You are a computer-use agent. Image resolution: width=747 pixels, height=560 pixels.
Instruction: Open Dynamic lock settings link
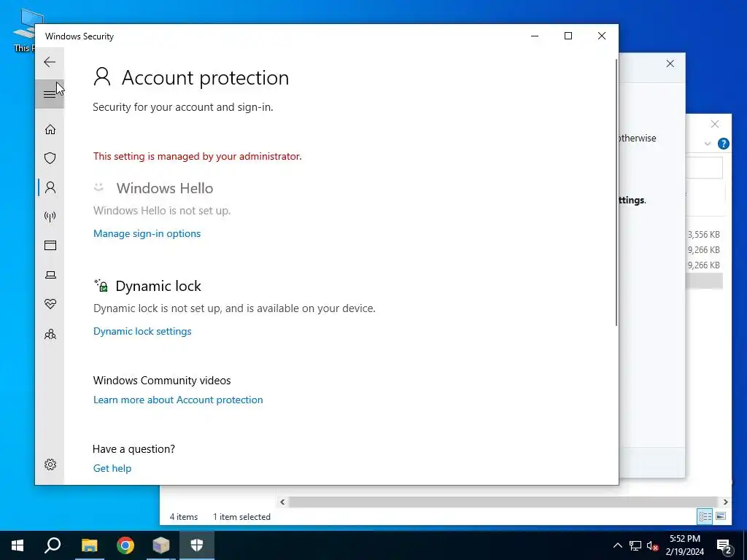tap(142, 331)
